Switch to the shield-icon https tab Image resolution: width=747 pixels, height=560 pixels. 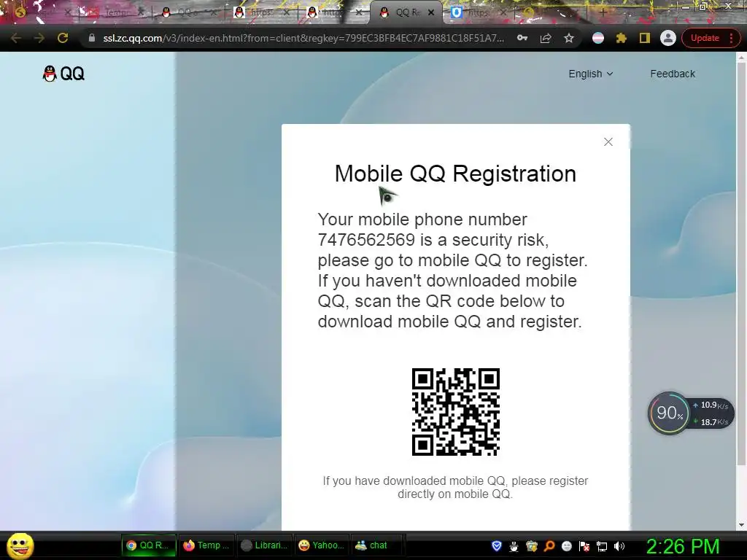[x=476, y=13]
